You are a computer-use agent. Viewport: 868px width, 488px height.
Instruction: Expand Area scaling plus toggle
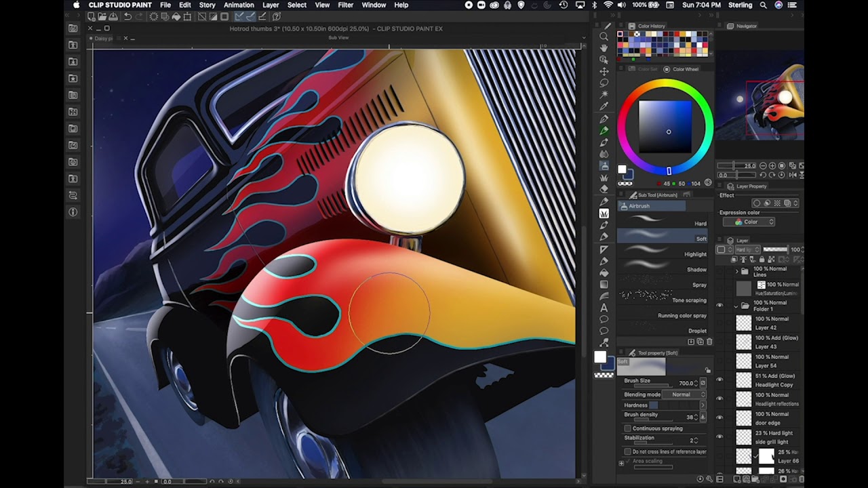(x=621, y=463)
